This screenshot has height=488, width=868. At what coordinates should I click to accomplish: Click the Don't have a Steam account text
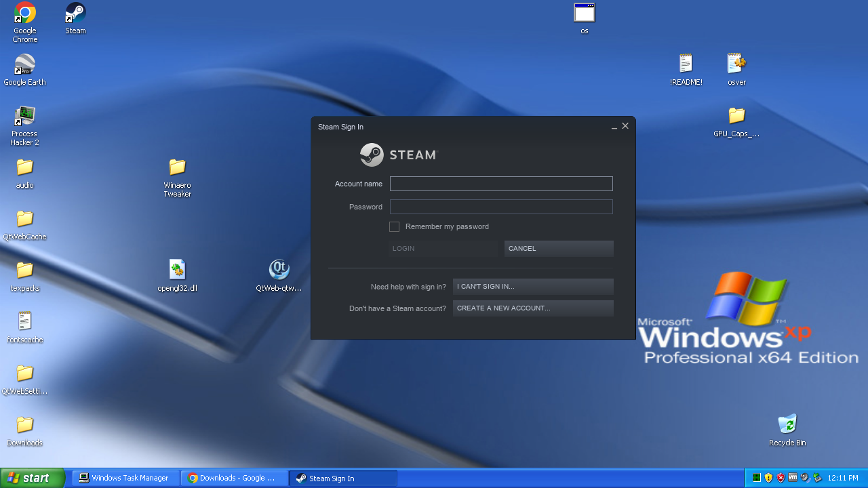point(397,308)
